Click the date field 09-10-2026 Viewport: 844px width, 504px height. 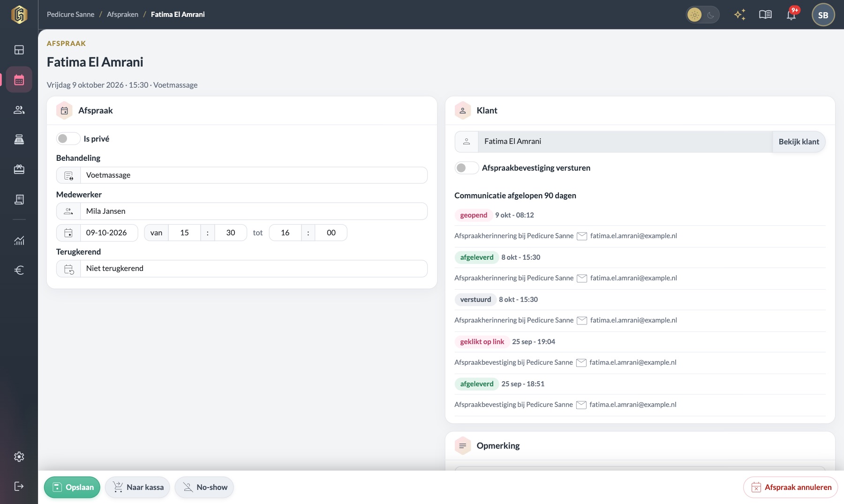click(109, 233)
